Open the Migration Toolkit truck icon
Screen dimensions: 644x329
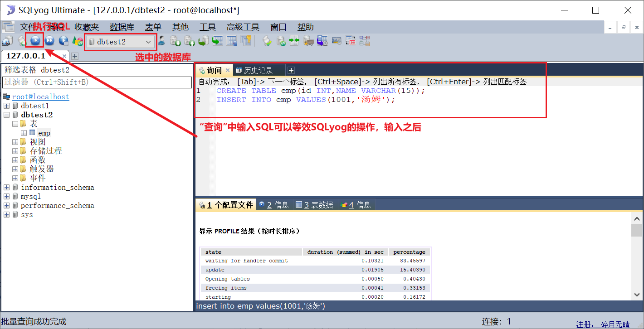click(308, 41)
